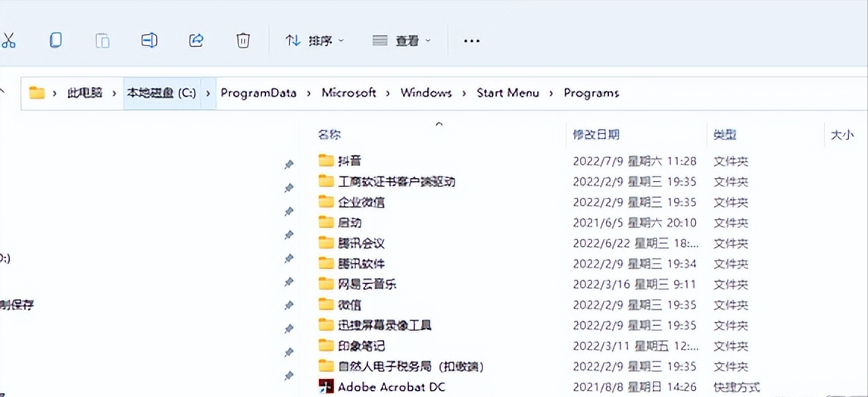
Task: Navigate to 此电脑 in breadcrumb
Action: pyautogui.click(x=85, y=93)
